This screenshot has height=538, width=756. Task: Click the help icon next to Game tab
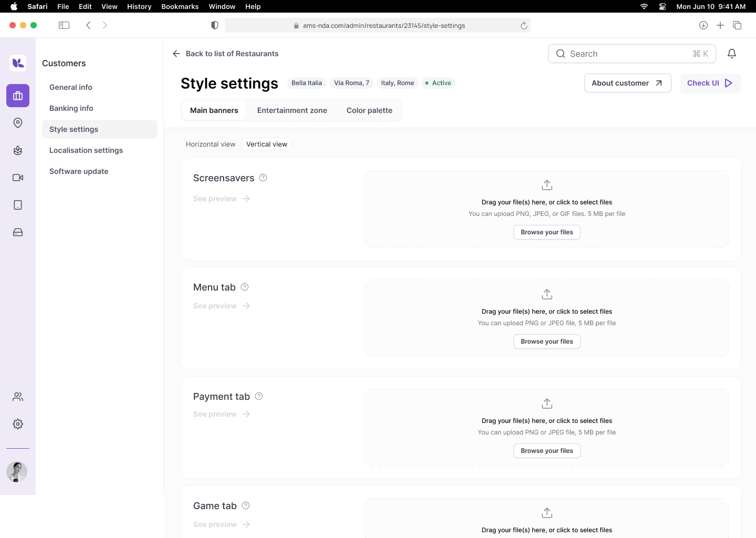[x=246, y=505]
